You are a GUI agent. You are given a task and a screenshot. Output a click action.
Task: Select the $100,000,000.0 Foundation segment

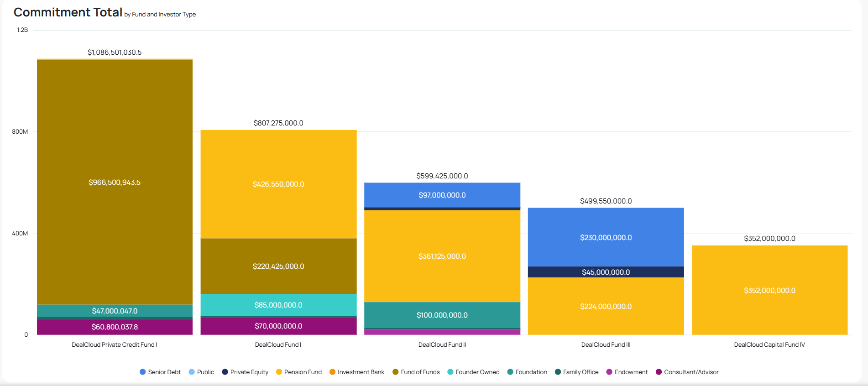(442, 315)
